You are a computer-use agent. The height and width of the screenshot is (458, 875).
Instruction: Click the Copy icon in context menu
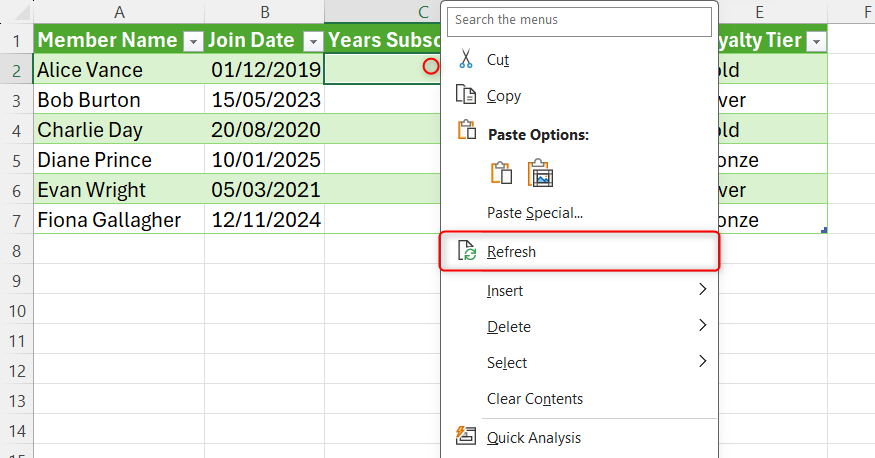(x=466, y=95)
